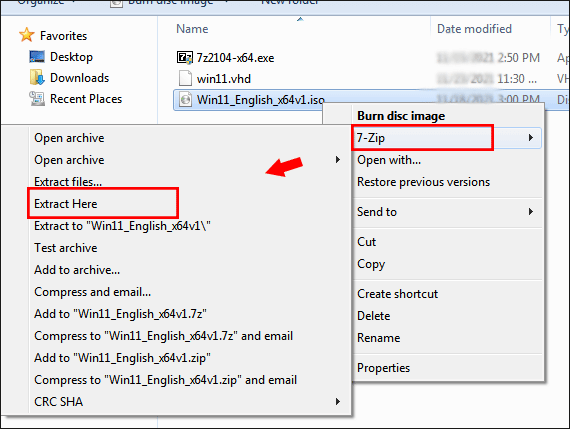Open Recent Places in sidebar
Image resolution: width=570 pixels, height=429 pixels.
click(86, 99)
